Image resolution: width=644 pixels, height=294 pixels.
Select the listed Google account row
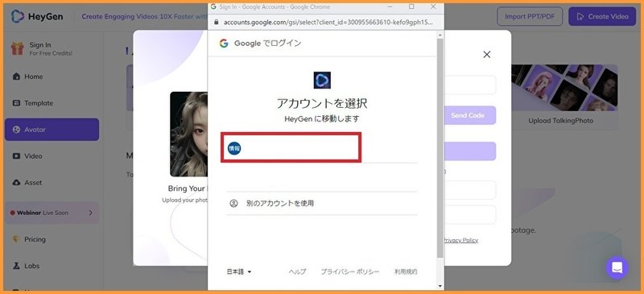(x=291, y=147)
